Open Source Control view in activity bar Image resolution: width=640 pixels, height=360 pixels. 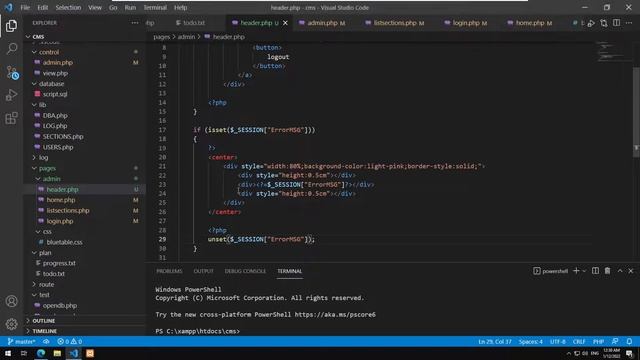click(11, 72)
